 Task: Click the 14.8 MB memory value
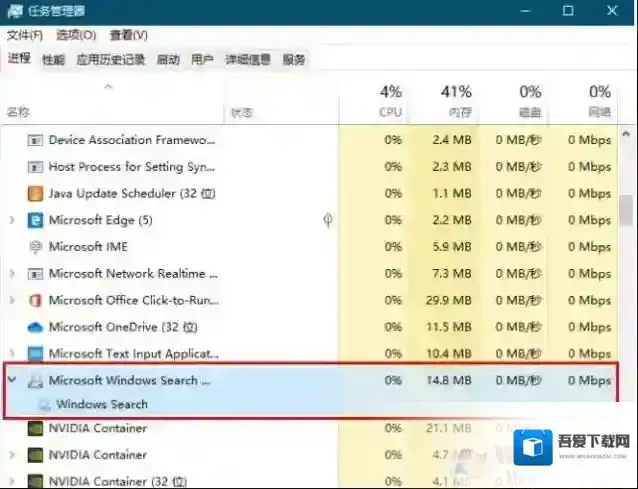click(x=448, y=380)
